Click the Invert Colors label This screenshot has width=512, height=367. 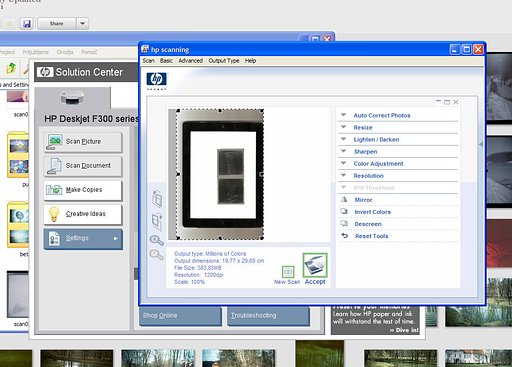click(372, 212)
